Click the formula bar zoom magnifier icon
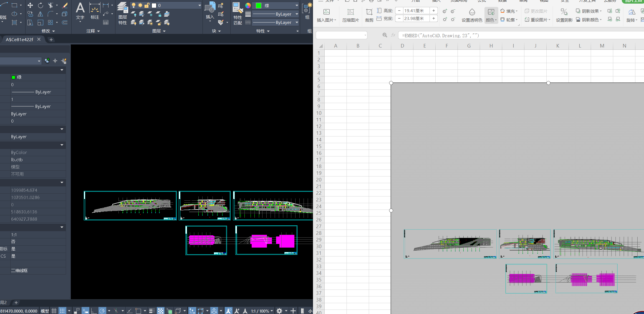This screenshot has height=314, width=644. point(385,35)
